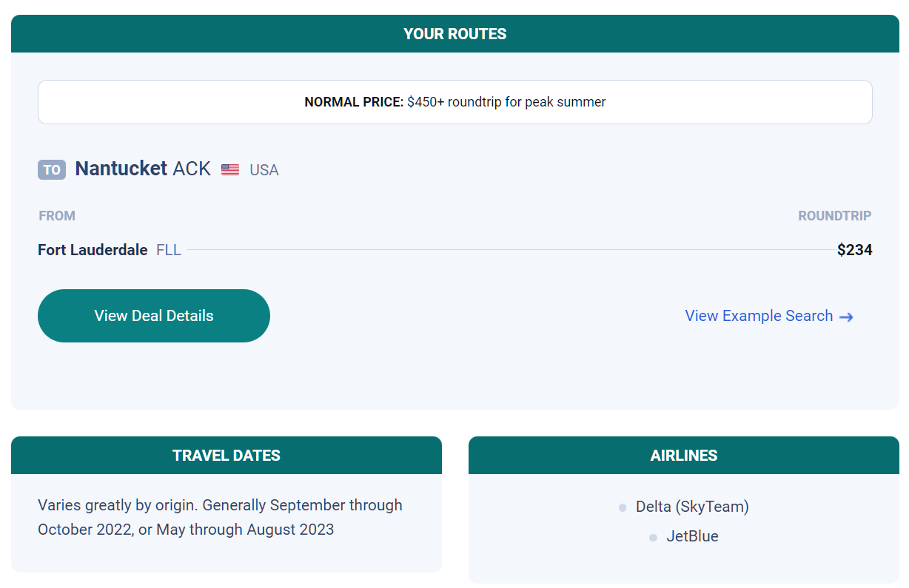
Task: Click the YOUR ROUTES section header
Action: point(454,34)
